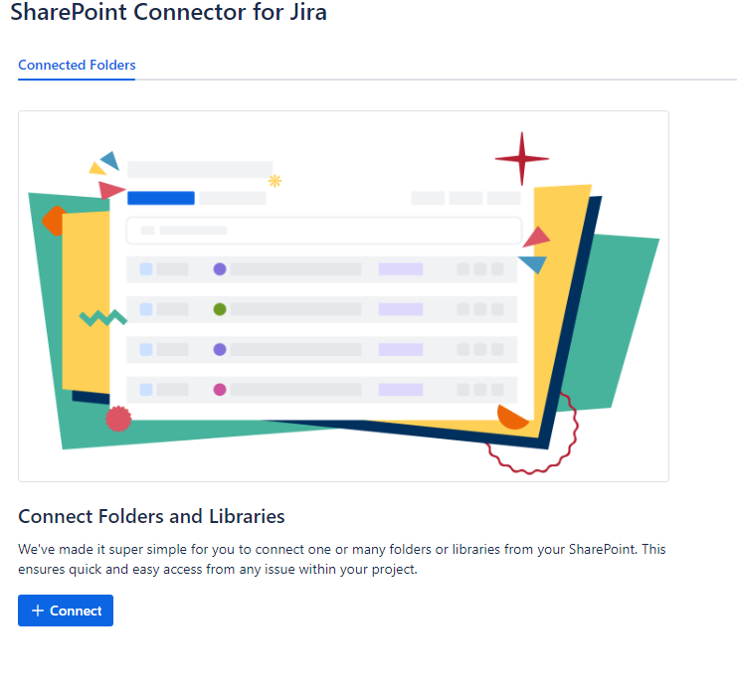Click the plus icon on Connect button

[x=38, y=611]
